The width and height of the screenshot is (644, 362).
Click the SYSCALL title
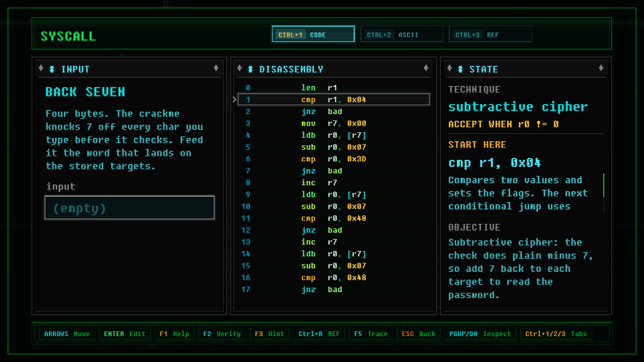point(68,36)
